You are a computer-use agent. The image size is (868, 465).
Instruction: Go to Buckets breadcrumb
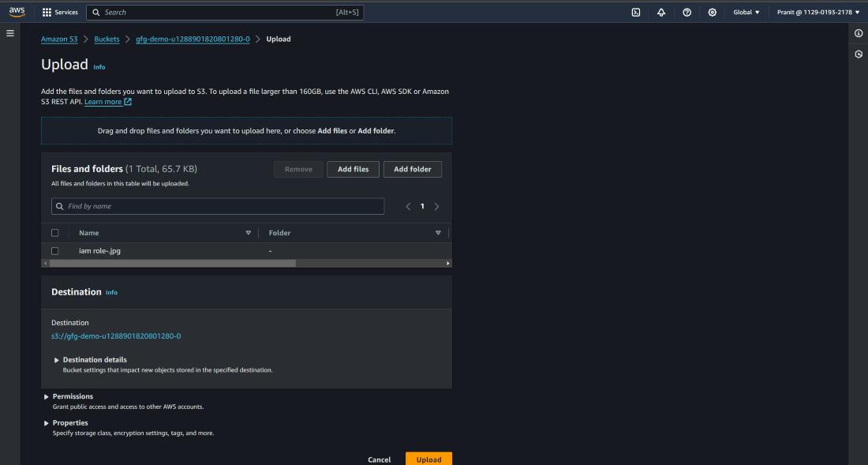point(107,39)
